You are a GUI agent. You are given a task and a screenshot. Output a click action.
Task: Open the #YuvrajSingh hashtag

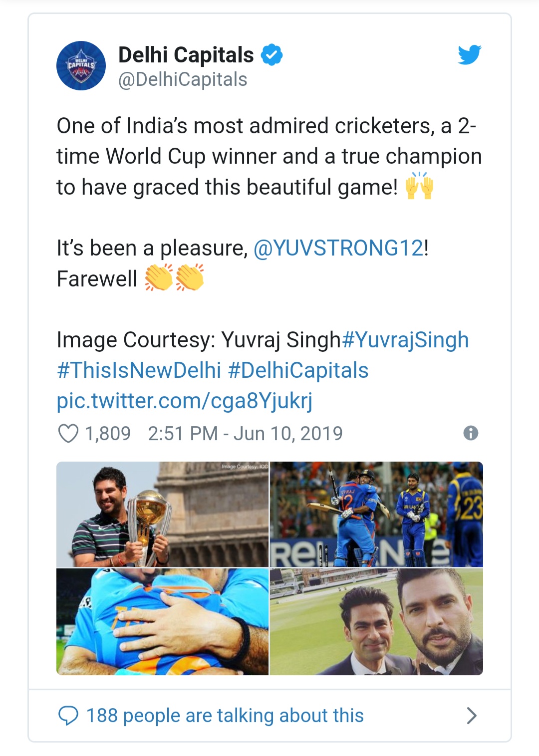point(405,340)
